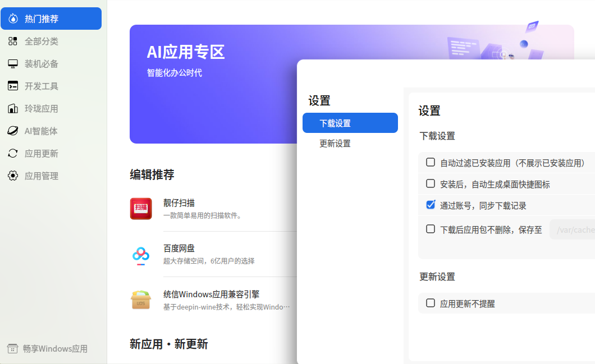Click 智能化办公时代 banner subtitle

click(174, 73)
